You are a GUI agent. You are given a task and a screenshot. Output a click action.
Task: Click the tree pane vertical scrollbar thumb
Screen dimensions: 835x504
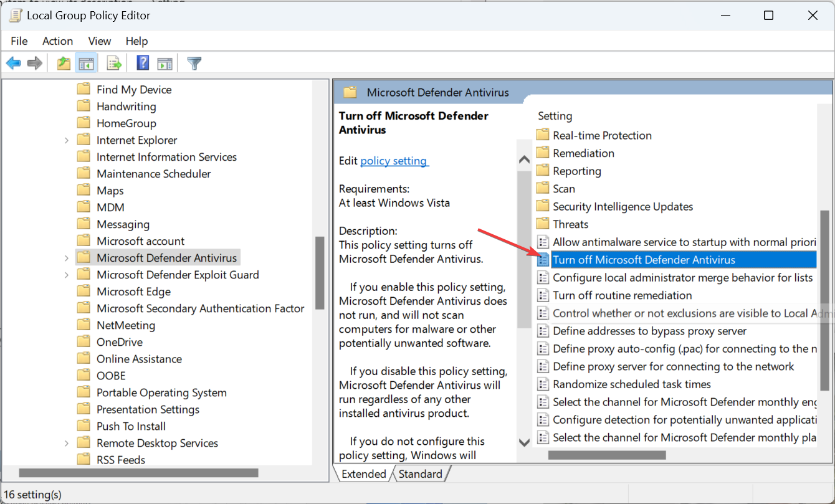tap(320, 273)
